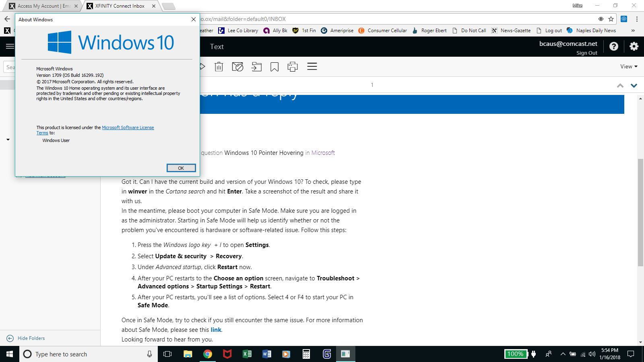
Task: Open Excel from the taskbar
Action: 247,354
